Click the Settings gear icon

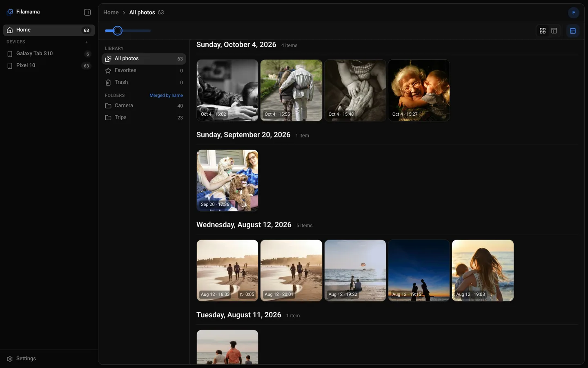click(10, 359)
